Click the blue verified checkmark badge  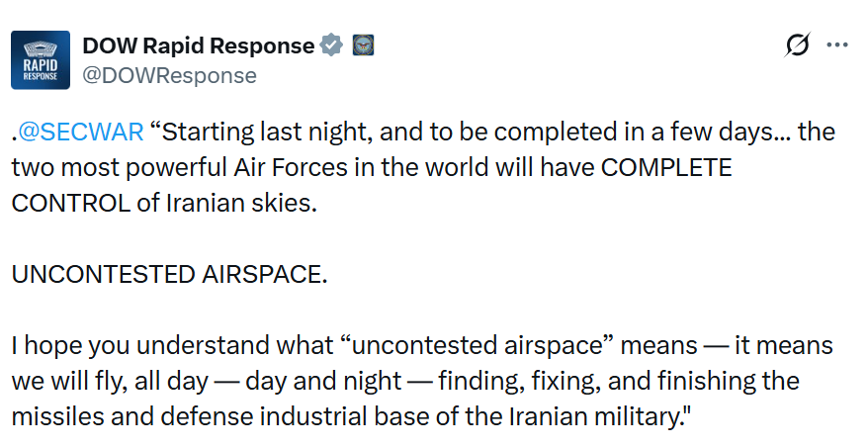pos(332,45)
